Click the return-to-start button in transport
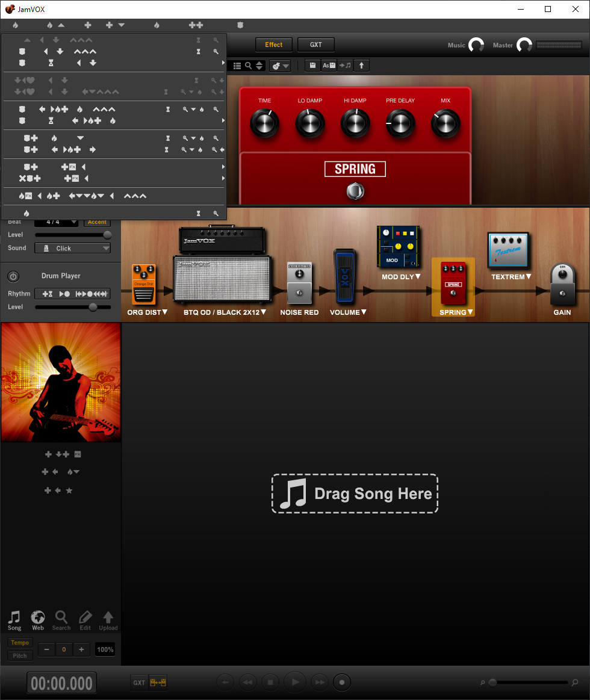Image resolution: width=590 pixels, height=700 pixels. (225, 682)
